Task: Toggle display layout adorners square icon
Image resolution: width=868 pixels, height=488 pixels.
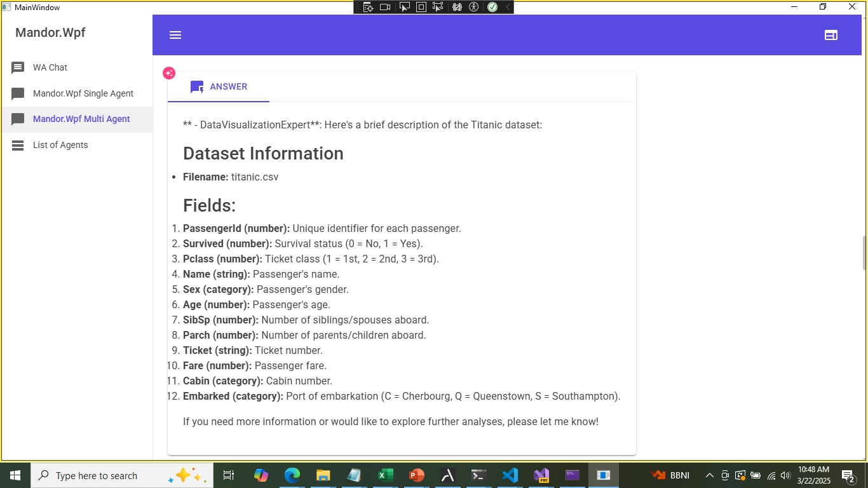Action: (421, 7)
